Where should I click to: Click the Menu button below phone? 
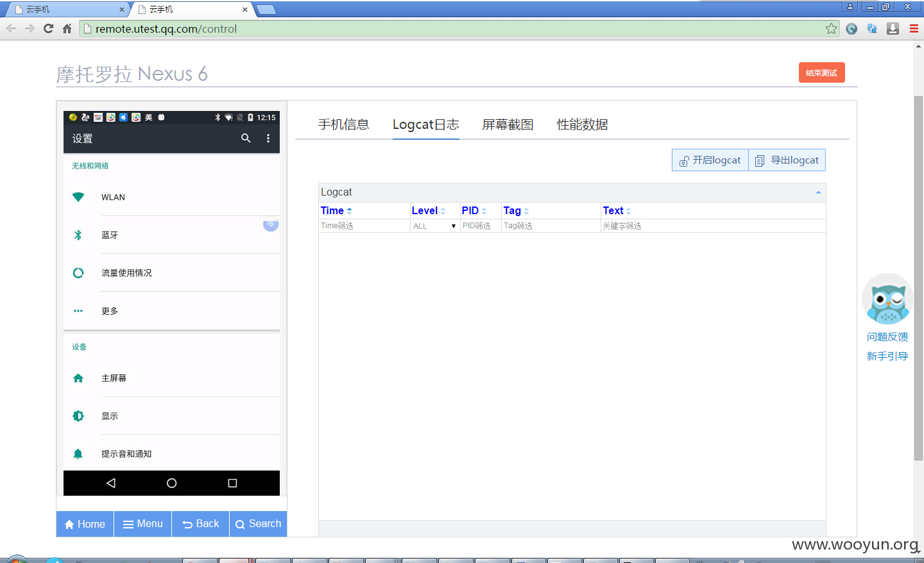[143, 524]
